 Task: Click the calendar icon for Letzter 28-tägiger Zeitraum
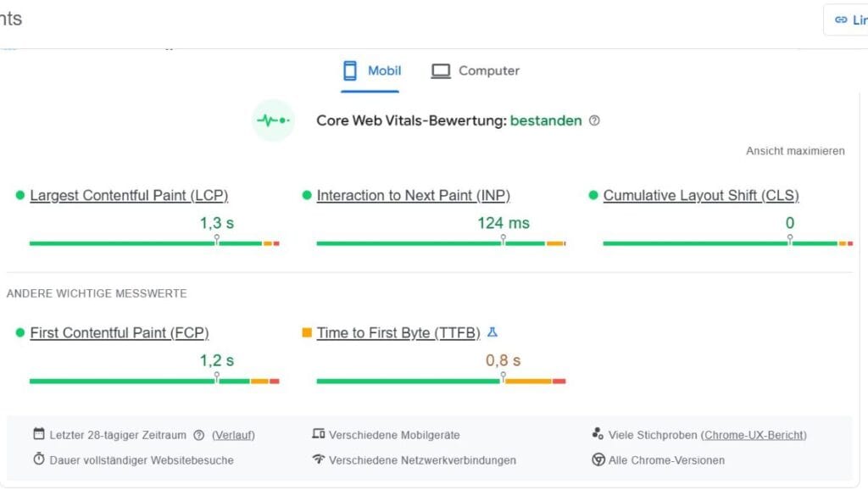click(x=39, y=434)
